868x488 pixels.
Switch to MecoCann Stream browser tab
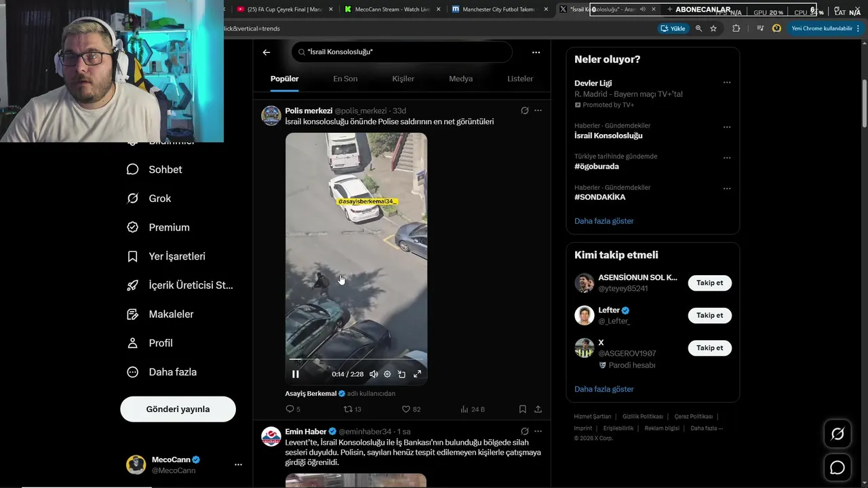pos(392,9)
